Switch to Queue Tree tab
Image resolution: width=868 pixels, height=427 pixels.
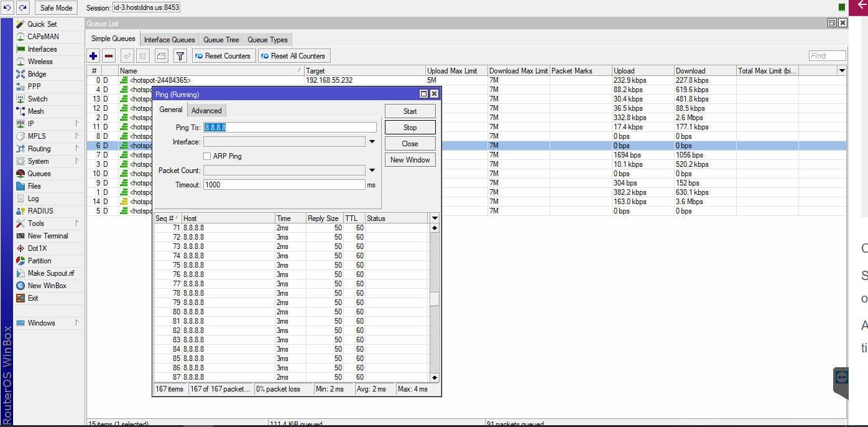click(x=221, y=40)
